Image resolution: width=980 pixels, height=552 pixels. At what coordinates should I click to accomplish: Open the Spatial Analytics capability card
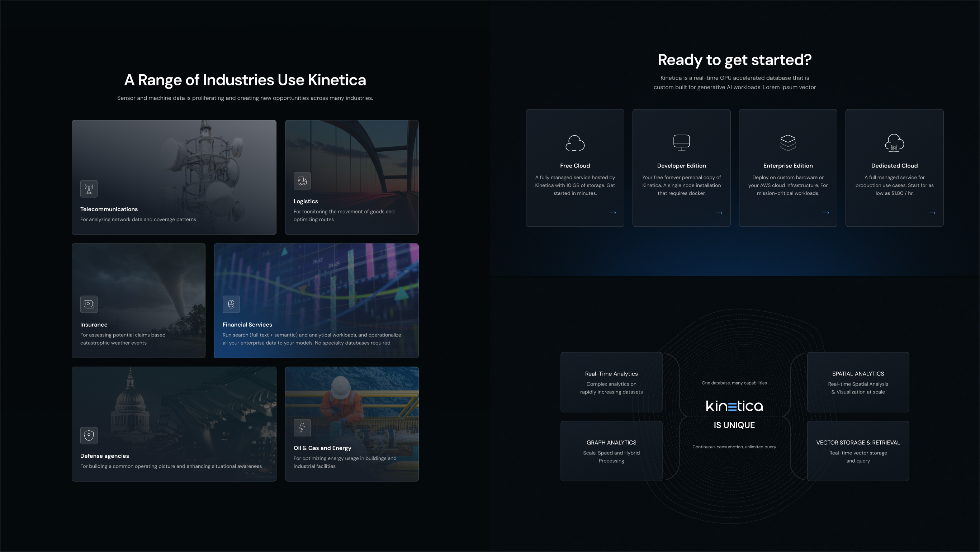[x=858, y=382]
